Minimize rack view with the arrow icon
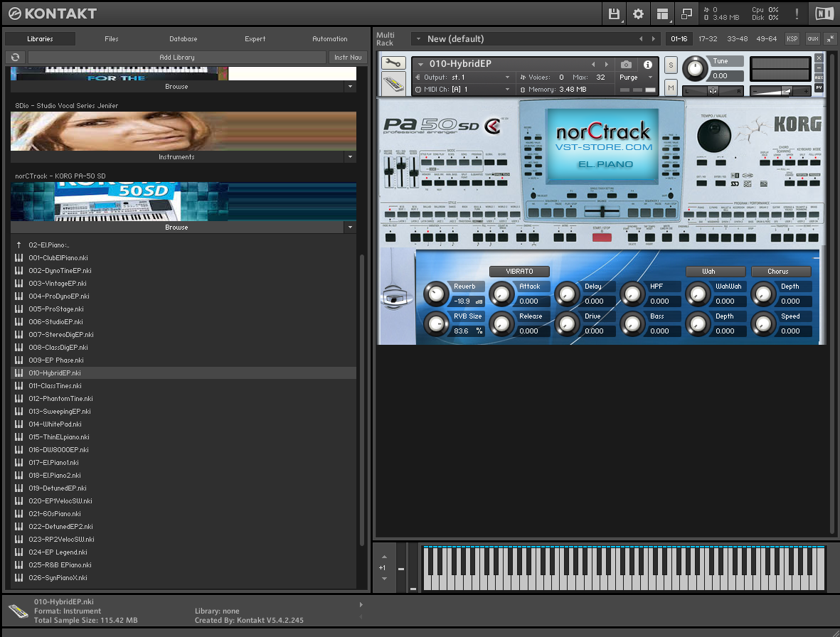 pyautogui.click(x=830, y=38)
